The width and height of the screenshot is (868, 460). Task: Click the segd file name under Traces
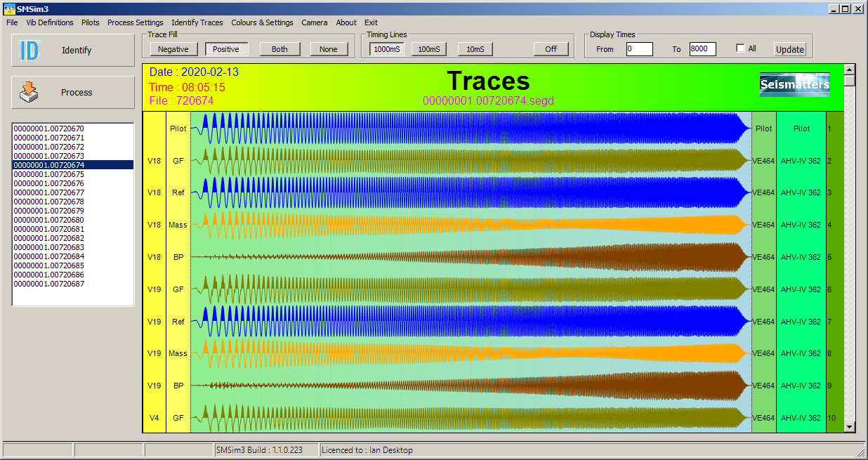(488, 101)
